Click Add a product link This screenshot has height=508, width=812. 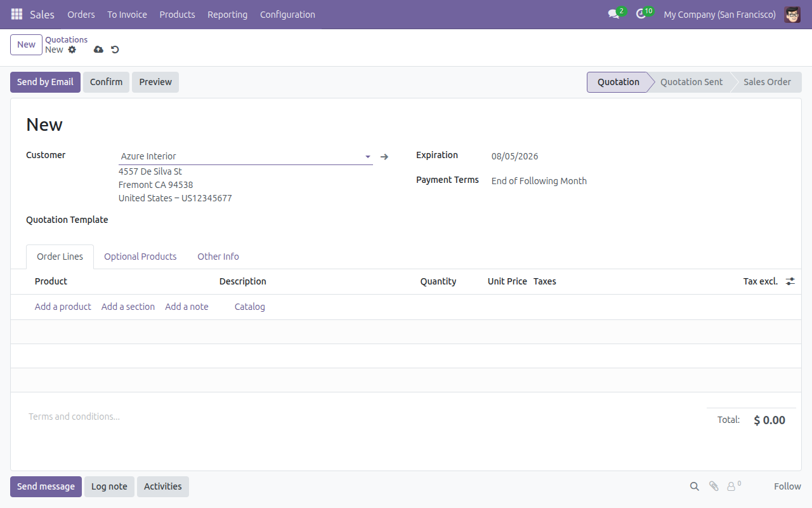point(63,307)
